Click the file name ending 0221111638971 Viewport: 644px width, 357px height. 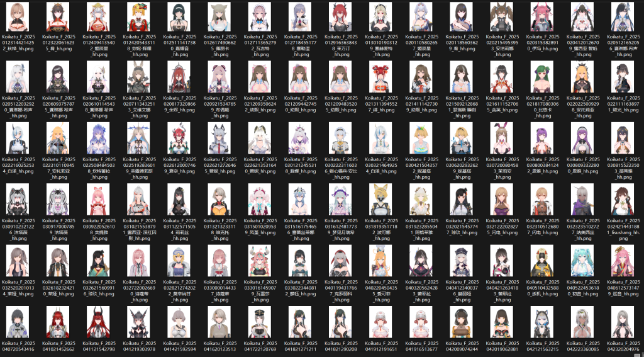622,104
